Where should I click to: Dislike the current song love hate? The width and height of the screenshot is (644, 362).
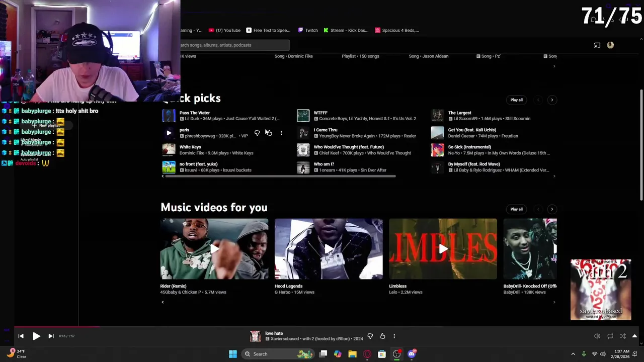click(370, 336)
